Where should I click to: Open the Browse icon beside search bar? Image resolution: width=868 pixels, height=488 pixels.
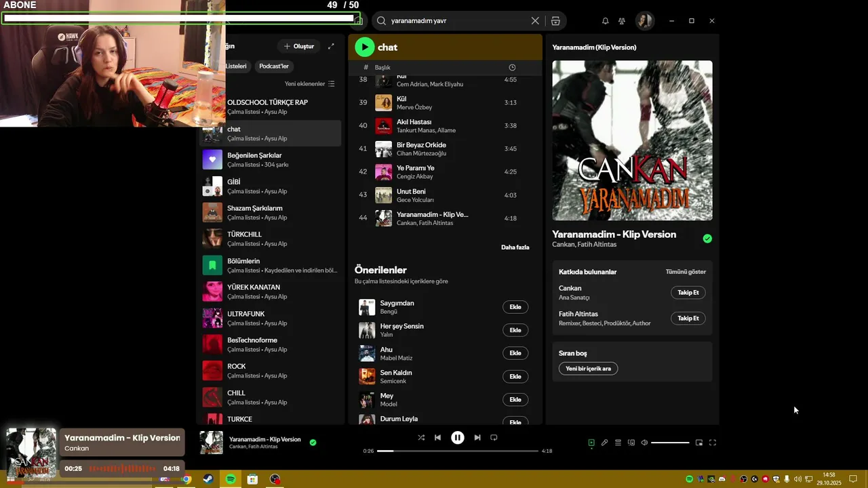point(555,21)
